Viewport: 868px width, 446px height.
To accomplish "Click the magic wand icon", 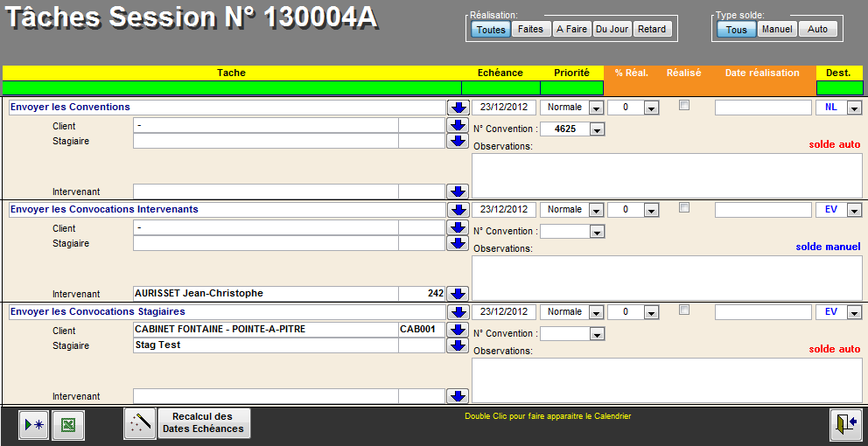I will pyautogui.click(x=139, y=423).
